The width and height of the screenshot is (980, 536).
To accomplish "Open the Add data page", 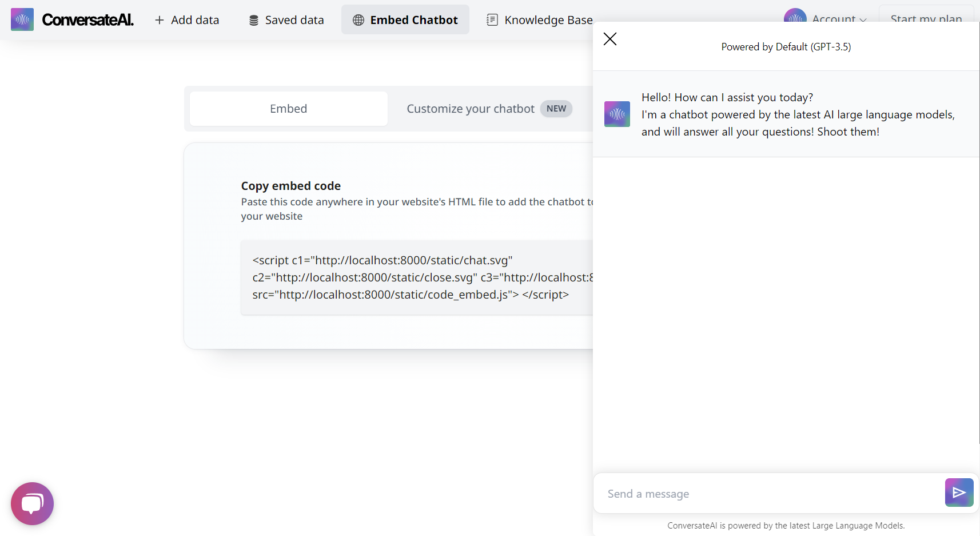I will click(x=187, y=20).
